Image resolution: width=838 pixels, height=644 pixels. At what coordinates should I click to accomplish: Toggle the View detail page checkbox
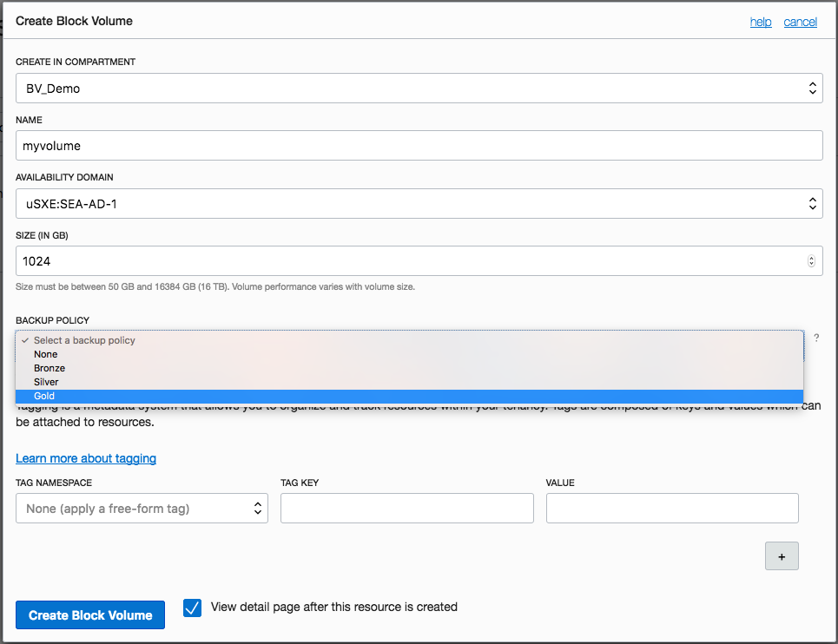[193, 608]
